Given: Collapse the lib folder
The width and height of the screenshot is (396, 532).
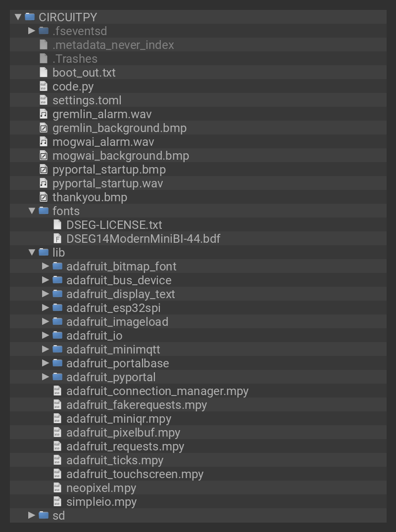Looking at the screenshot, I should pos(32,253).
